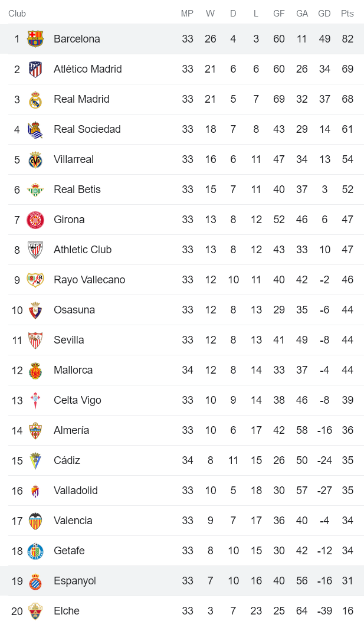
Task: Select the Athletic Club team name
Action: point(82,250)
